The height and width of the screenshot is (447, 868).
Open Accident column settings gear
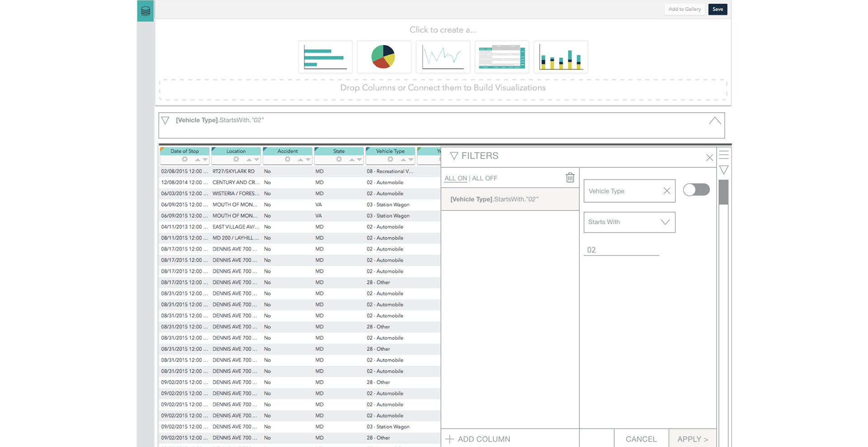[x=288, y=159]
